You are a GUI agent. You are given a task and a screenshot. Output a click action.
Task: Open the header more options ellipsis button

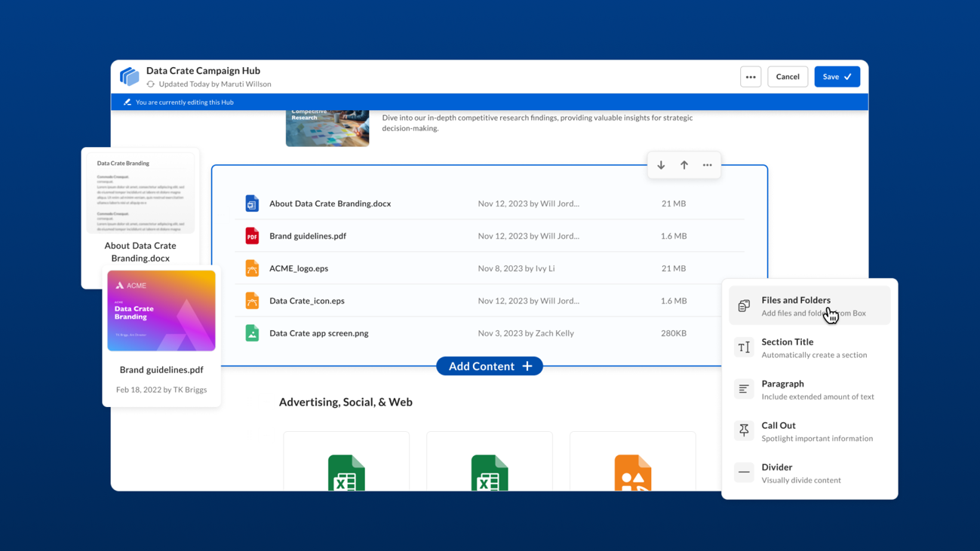(751, 77)
